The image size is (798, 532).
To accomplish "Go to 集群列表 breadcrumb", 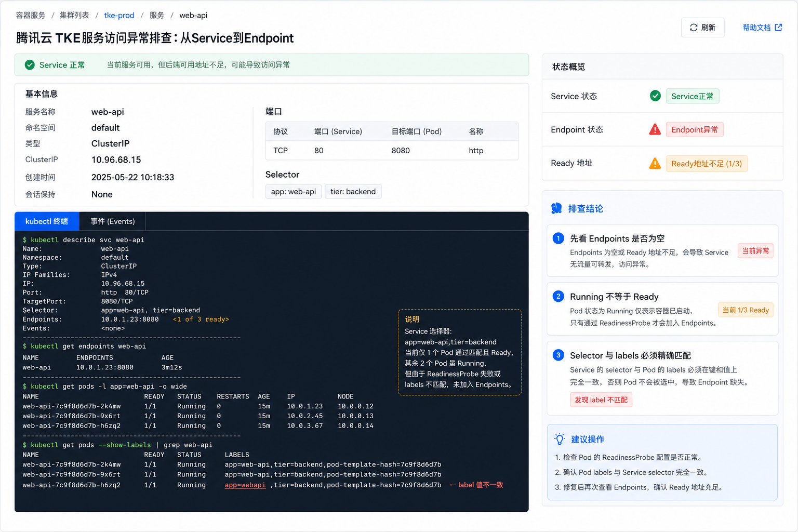I will tap(74, 15).
